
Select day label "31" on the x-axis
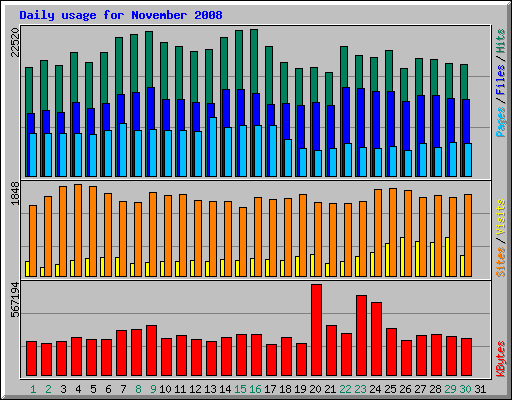coord(480,389)
